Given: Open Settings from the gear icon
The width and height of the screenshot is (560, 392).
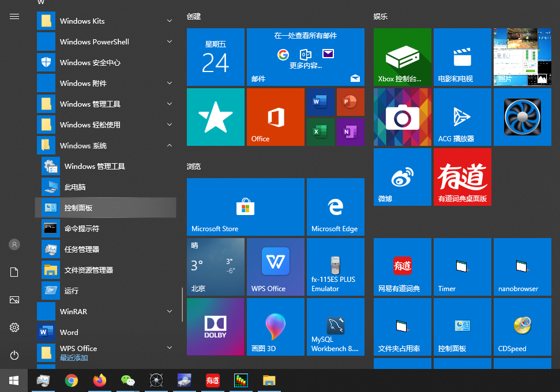Looking at the screenshot, I should click(14, 327).
